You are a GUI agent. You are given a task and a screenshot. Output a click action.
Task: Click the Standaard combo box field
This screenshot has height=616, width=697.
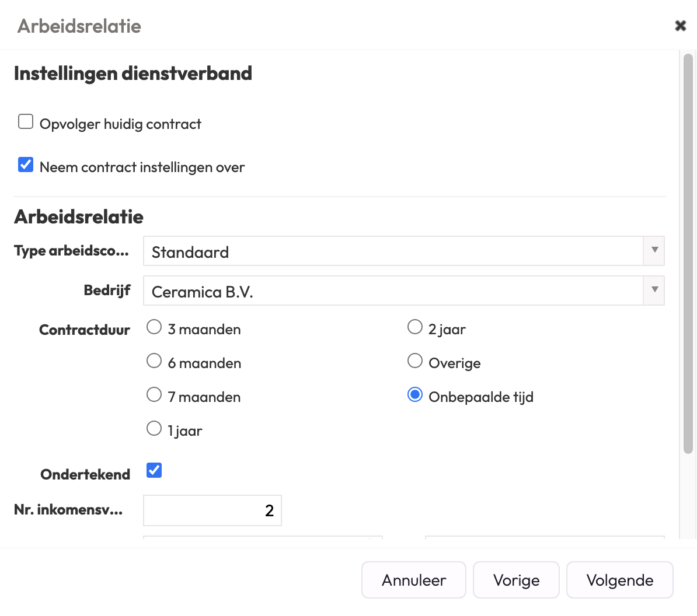pos(392,251)
